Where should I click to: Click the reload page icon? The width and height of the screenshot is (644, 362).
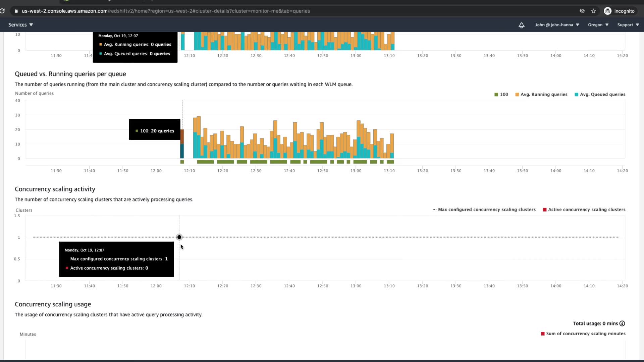pos(3,11)
